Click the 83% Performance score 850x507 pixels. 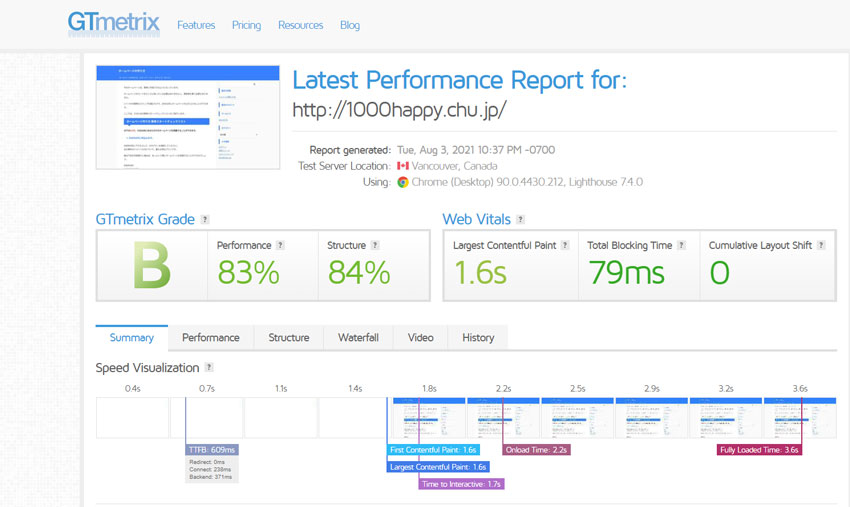click(x=248, y=272)
